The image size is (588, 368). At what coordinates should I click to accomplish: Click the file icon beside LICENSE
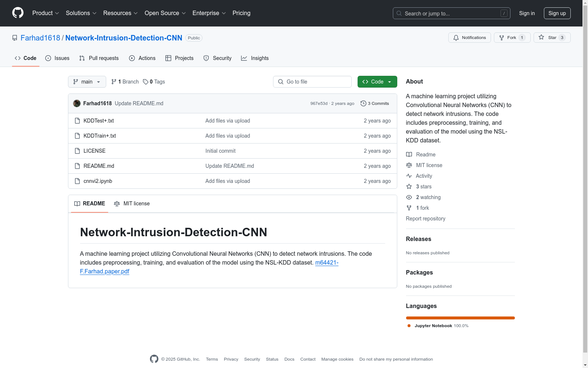pos(77,151)
